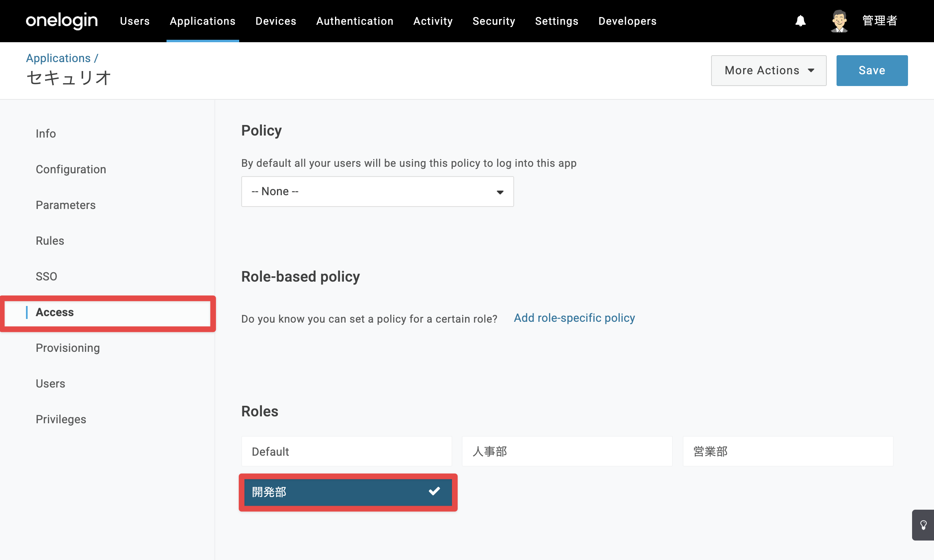Image resolution: width=934 pixels, height=560 pixels.
Task: Click the checkmark on 開発部 role
Action: click(x=434, y=491)
